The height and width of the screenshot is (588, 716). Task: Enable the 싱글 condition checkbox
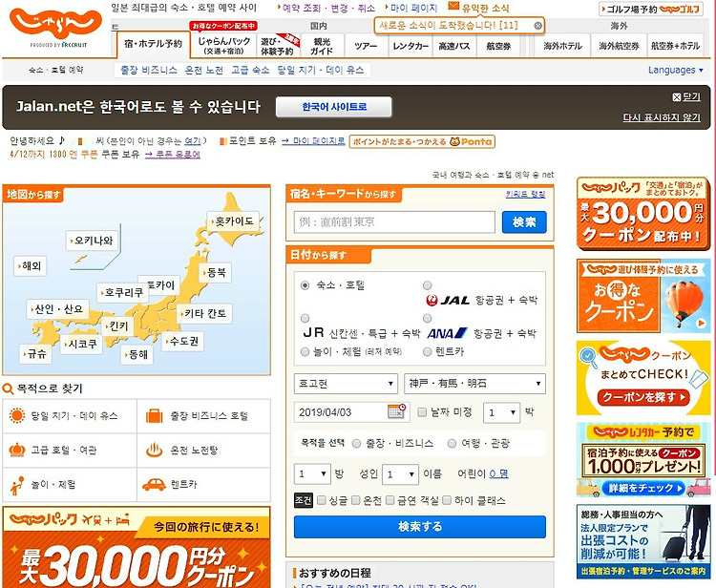[x=322, y=500]
